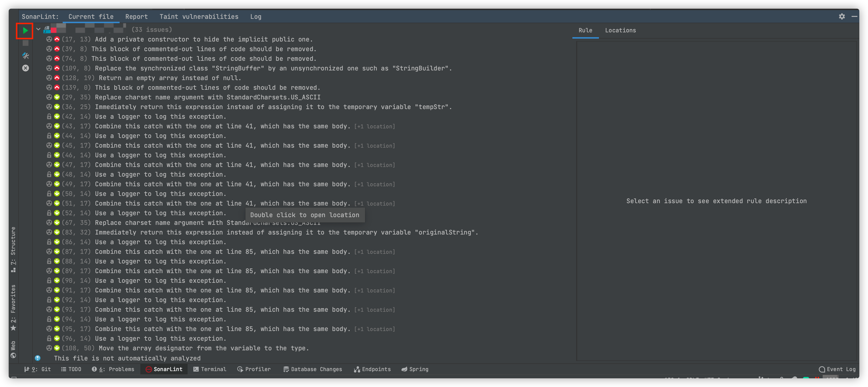The height and width of the screenshot is (387, 868).
Task: Open the Spring tool window
Action: click(x=415, y=369)
